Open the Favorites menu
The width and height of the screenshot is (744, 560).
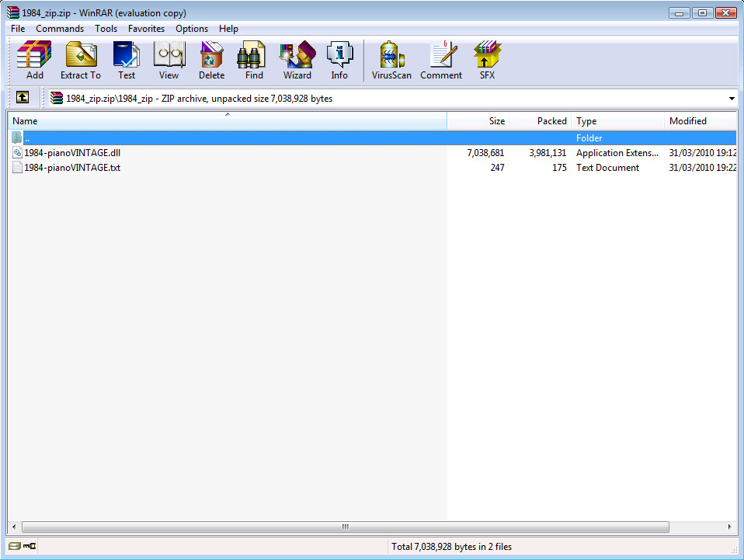[146, 29]
